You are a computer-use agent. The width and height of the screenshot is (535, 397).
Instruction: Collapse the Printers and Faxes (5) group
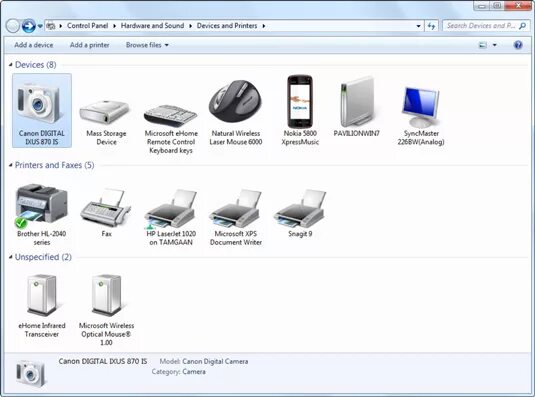click(x=10, y=165)
